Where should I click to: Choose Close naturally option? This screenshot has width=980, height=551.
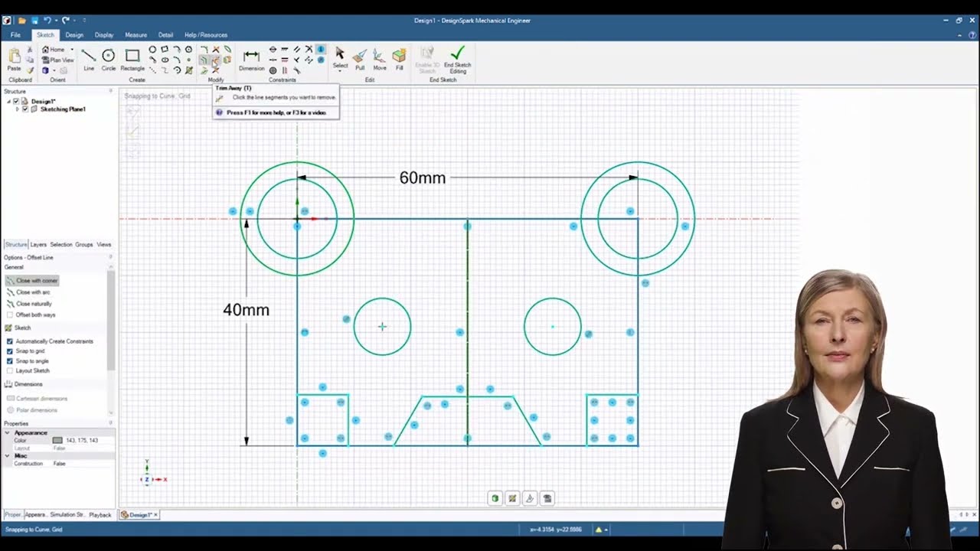(x=28, y=304)
